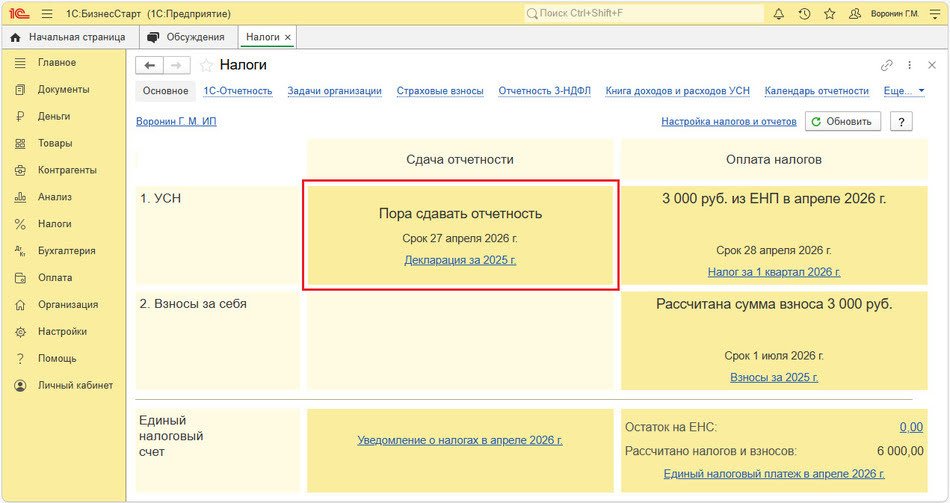Switch to the Обсуждения tab
950x503 pixels.
coord(186,37)
